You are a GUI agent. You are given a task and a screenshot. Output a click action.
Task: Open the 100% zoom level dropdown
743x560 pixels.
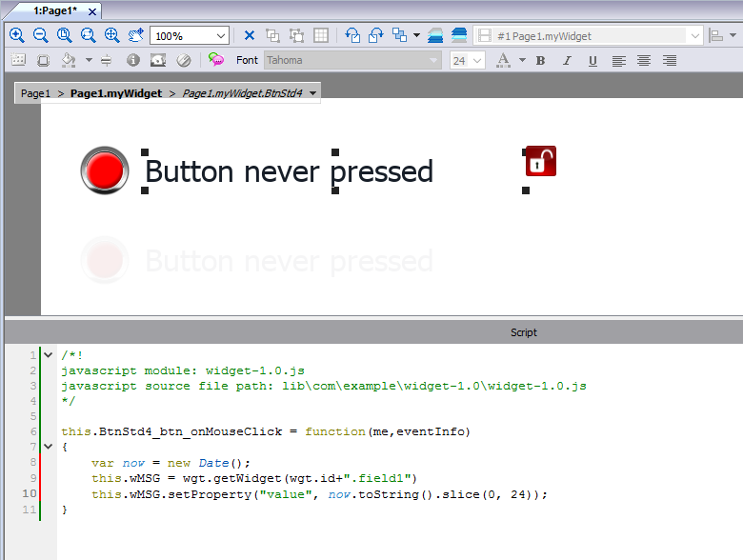[220, 35]
